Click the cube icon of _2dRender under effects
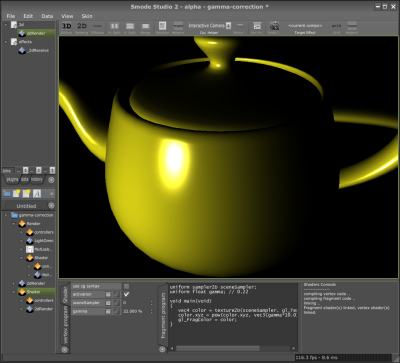The image size is (400, 363). (22, 51)
